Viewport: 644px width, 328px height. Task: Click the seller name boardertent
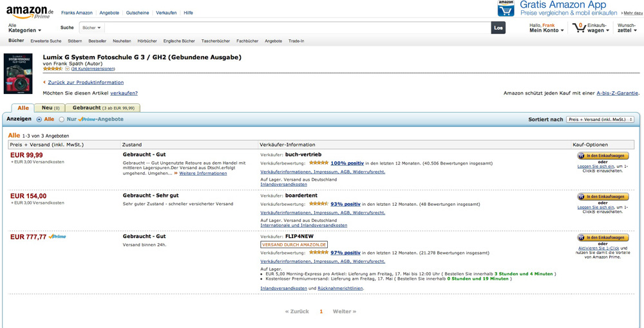pos(301,196)
